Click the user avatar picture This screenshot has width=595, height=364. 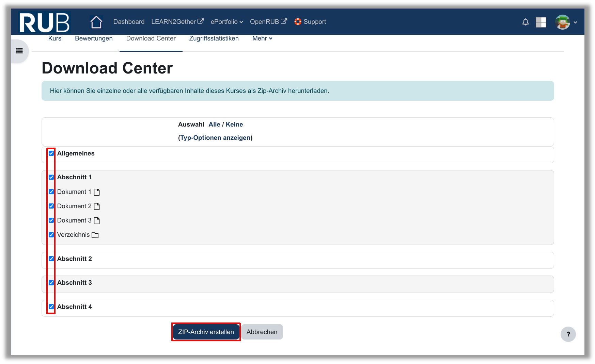(563, 22)
